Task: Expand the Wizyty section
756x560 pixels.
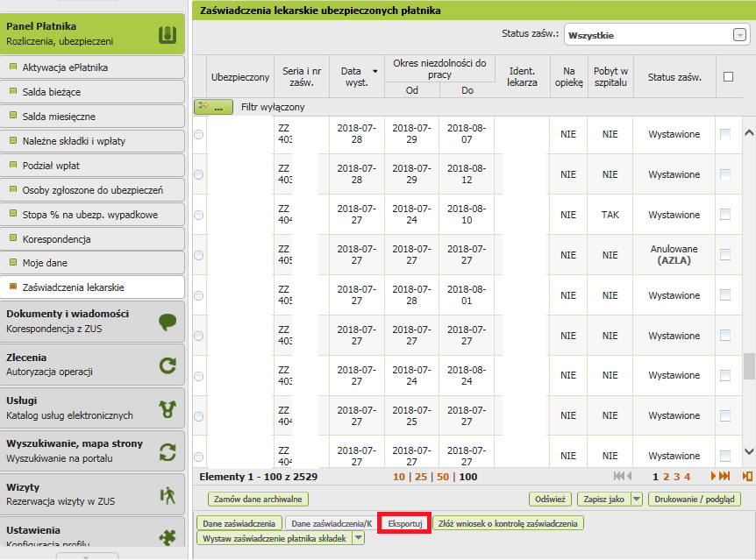Action: point(92,494)
